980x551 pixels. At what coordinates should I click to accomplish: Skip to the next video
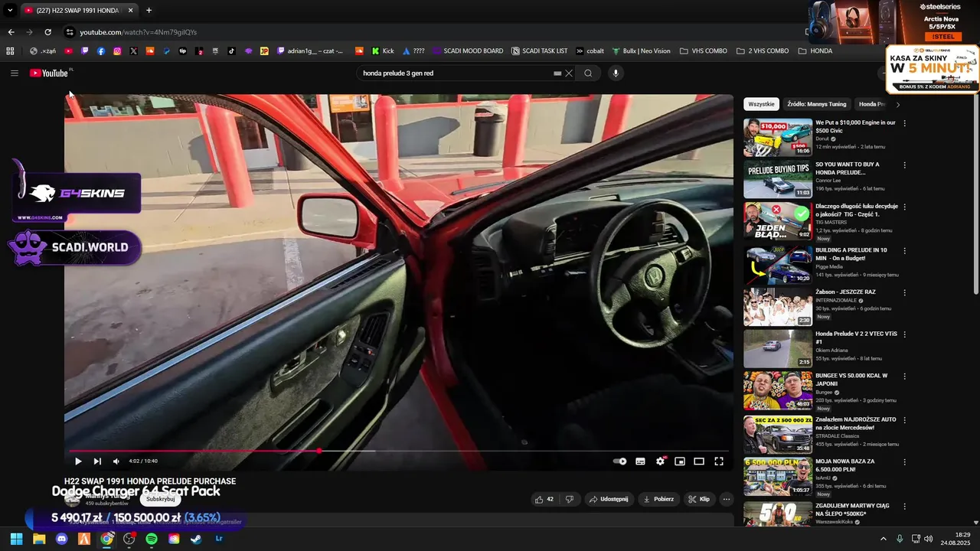tap(97, 461)
